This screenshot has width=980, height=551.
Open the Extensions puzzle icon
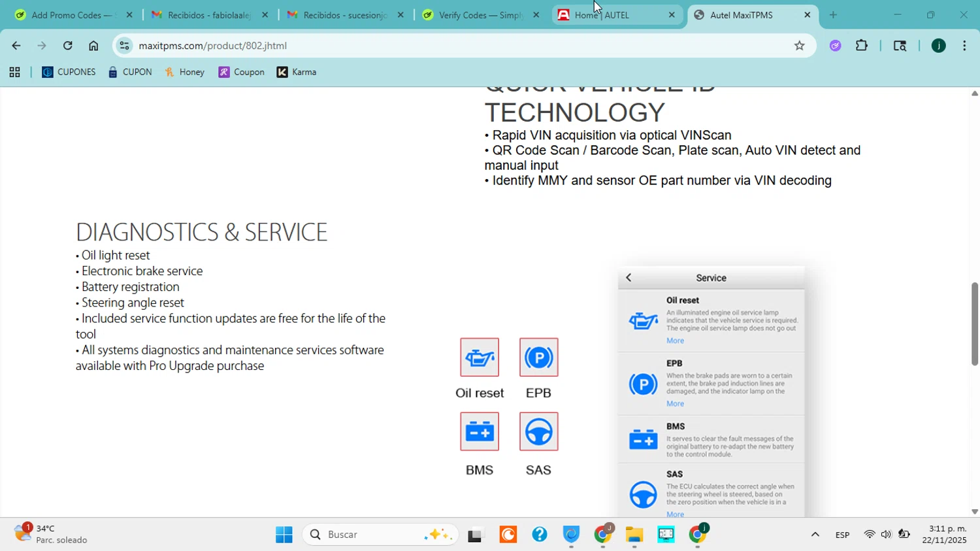862,46
